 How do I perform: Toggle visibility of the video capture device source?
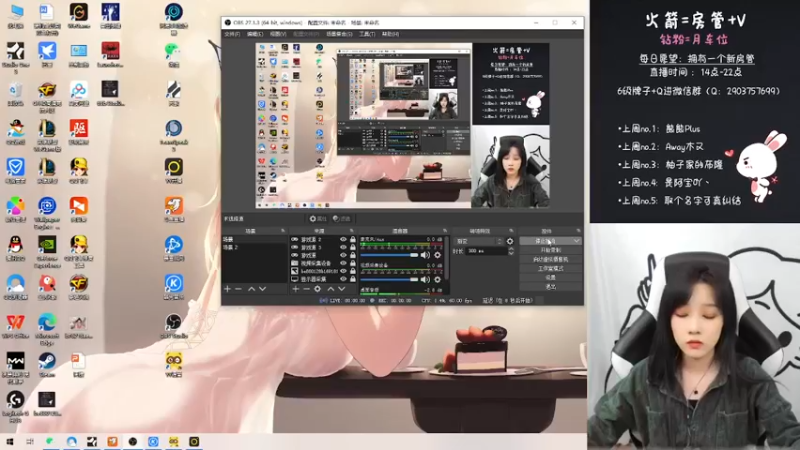click(x=343, y=263)
